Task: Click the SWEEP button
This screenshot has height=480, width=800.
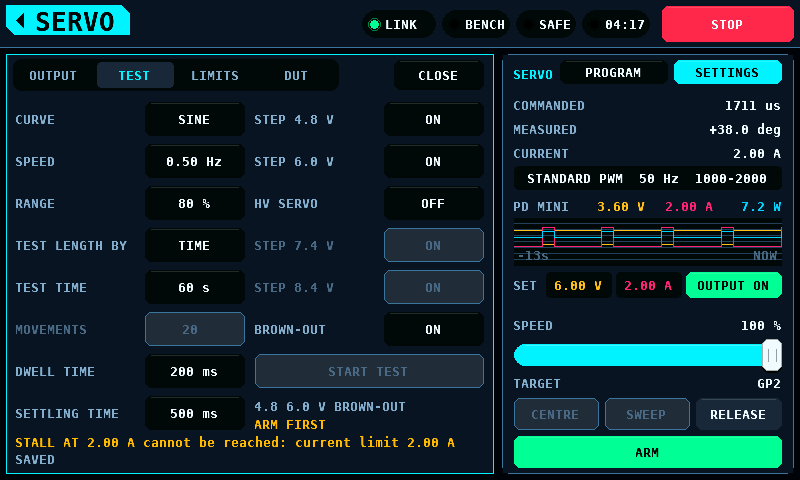Action: [647, 414]
